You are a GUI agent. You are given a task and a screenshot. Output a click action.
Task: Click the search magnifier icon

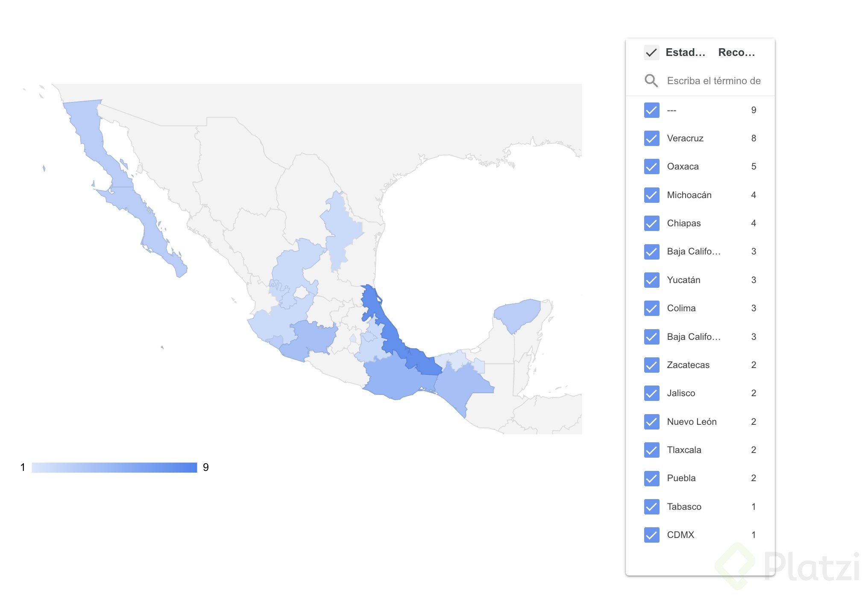point(651,81)
